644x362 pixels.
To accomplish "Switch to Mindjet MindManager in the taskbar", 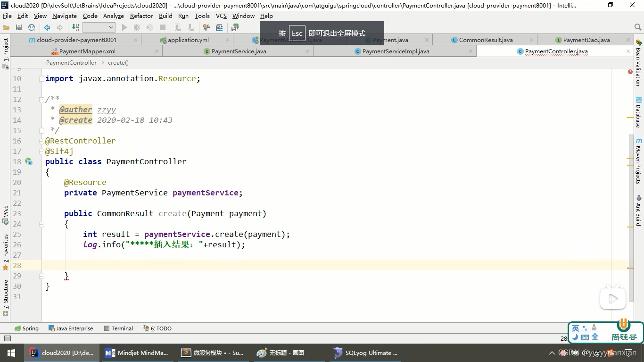I will 137,353.
